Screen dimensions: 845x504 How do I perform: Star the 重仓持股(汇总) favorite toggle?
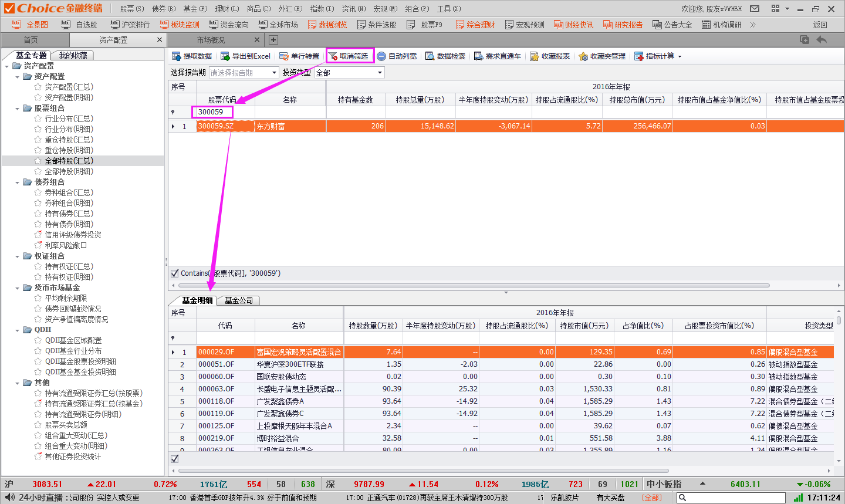point(38,140)
